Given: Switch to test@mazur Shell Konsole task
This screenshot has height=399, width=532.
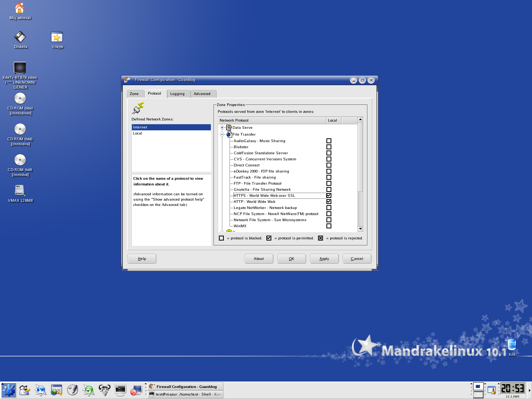Looking at the screenshot, I should 185,394.
